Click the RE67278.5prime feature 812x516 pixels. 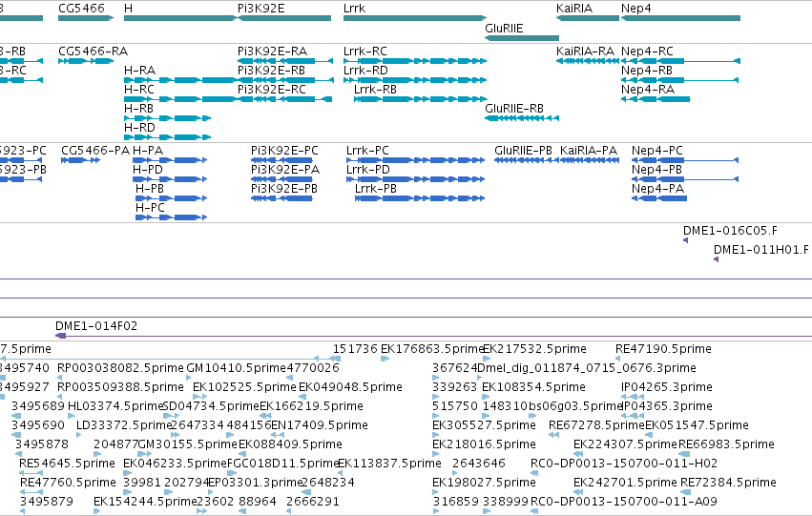coord(553,435)
